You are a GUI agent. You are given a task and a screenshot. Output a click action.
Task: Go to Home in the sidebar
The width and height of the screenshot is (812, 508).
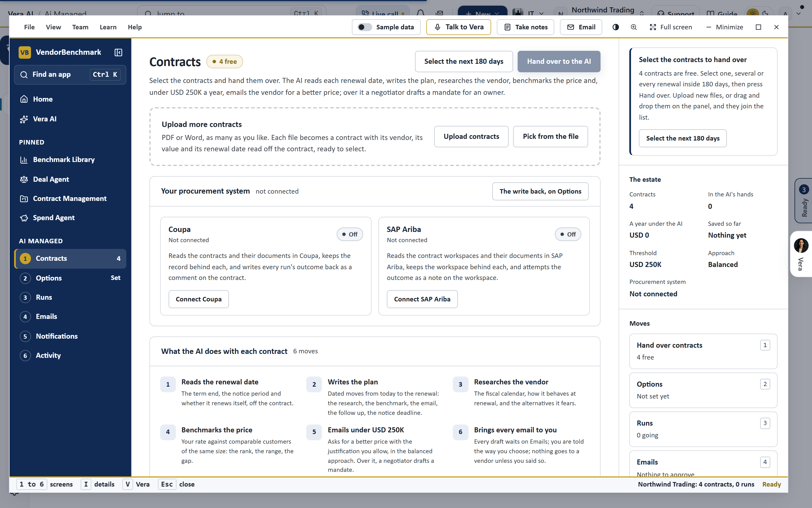coord(70,99)
